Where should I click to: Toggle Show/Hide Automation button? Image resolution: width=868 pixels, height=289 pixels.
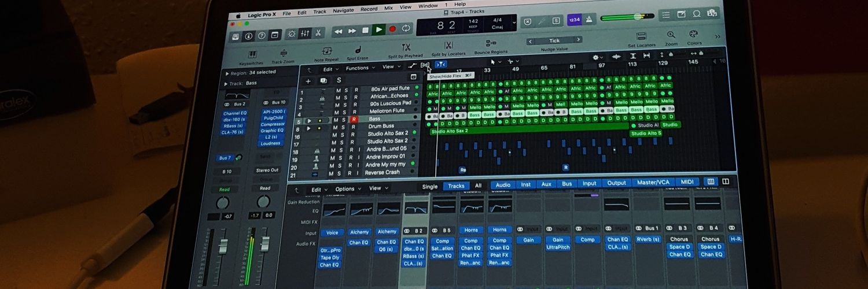pyautogui.click(x=411, y=66)
